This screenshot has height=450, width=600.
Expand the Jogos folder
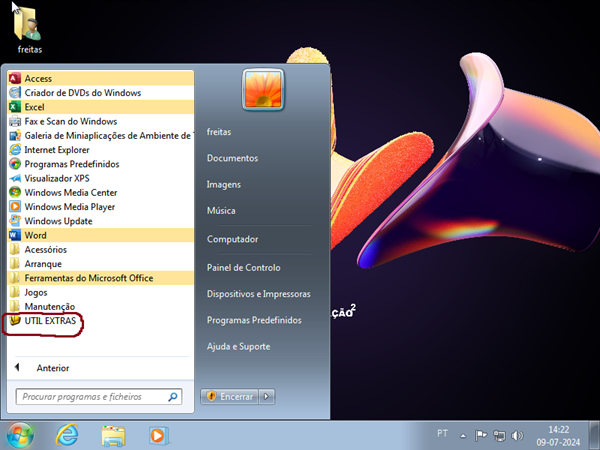click(101, 292)
